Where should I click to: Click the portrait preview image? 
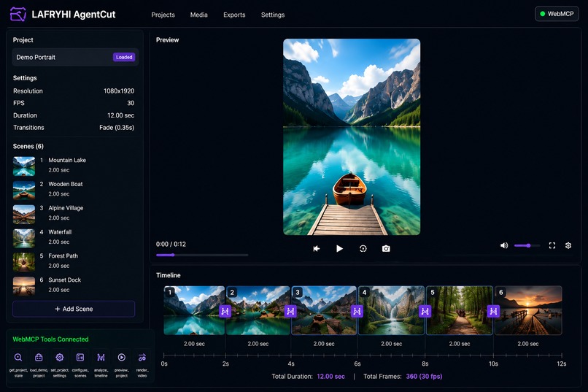352,137
